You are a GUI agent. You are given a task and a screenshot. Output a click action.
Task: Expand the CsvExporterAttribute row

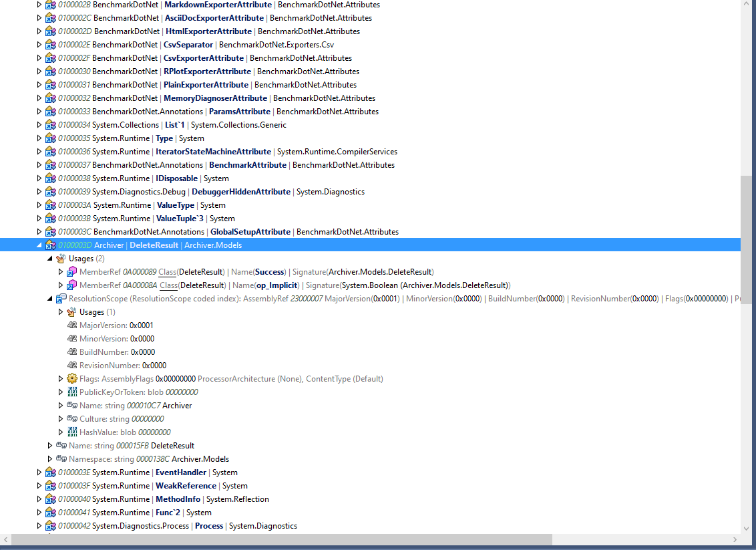pyautogui.click(x=39, y=58)
